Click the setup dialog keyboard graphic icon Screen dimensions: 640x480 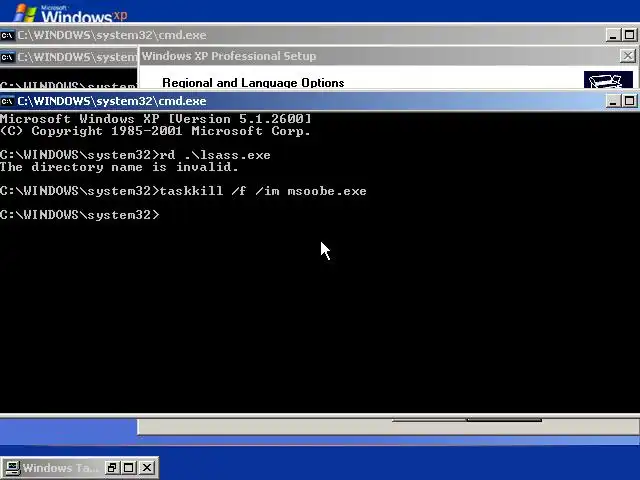click(608, 80)
